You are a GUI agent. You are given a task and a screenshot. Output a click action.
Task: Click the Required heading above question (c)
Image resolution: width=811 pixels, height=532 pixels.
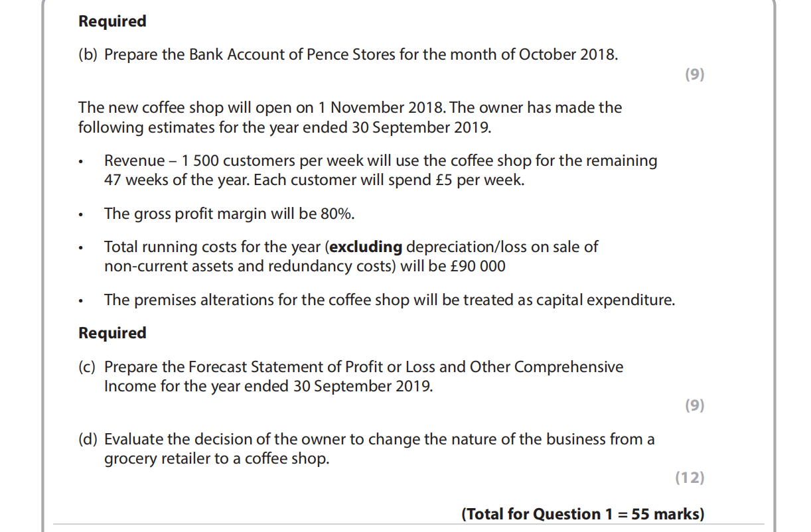112,333
